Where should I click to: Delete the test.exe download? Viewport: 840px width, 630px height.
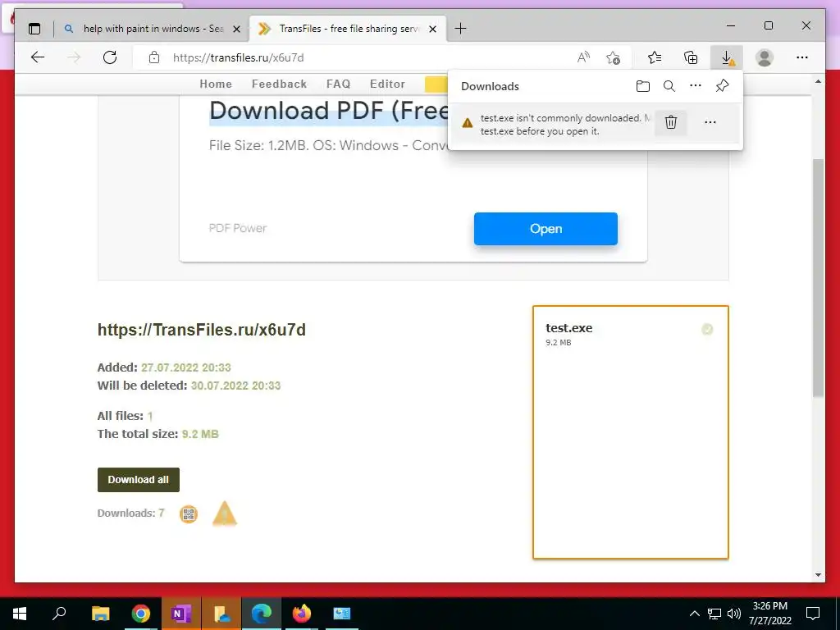click(671, 122)
